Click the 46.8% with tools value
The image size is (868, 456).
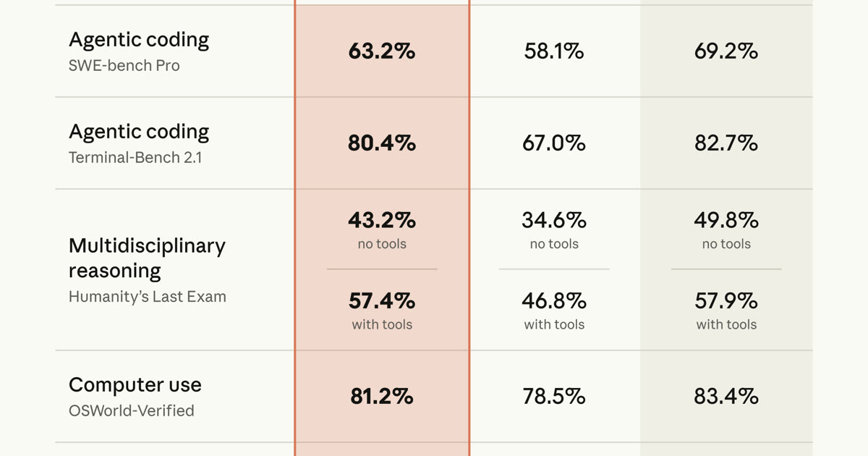(x=554, y=300)
